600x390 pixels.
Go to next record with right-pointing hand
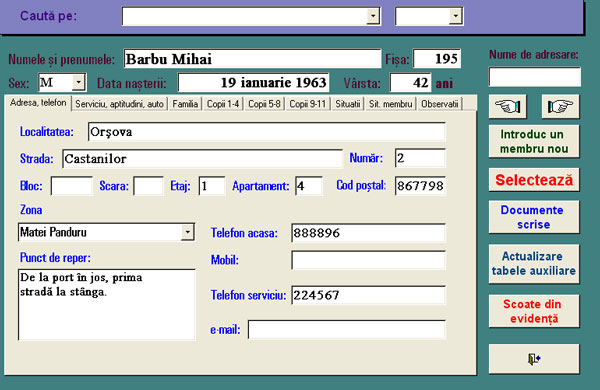(560, 106)
